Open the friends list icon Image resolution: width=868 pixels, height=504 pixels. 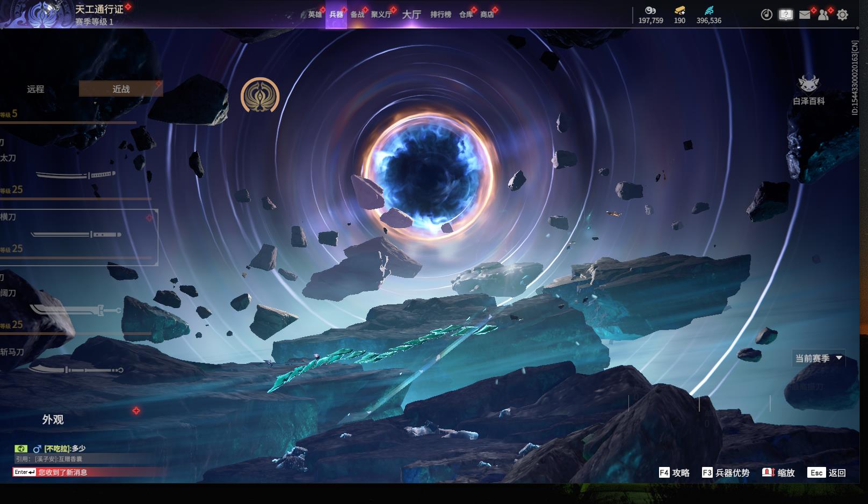(823, 15)
